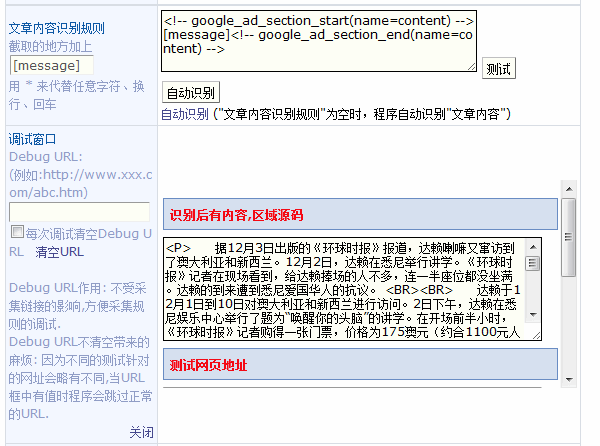This screenshot has height=446, width=600.
Task: Focus the Debug URL input box
Action: [78, 211]
